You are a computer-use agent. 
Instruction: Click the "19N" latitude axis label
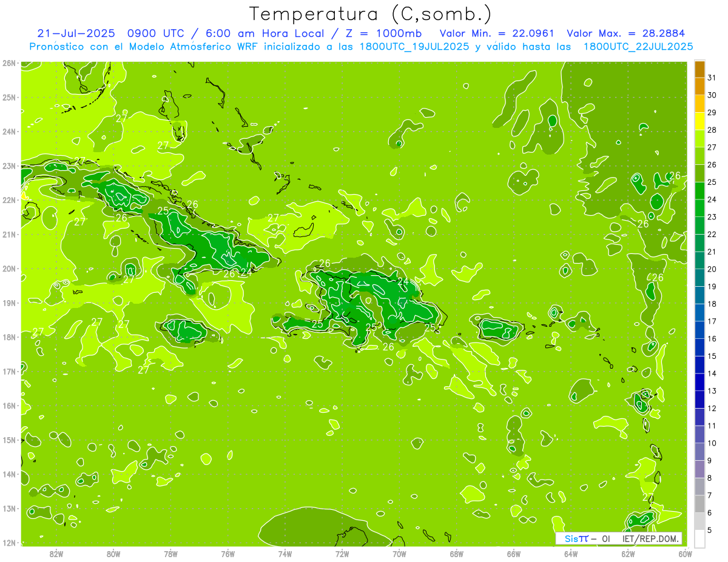(9, 303)
